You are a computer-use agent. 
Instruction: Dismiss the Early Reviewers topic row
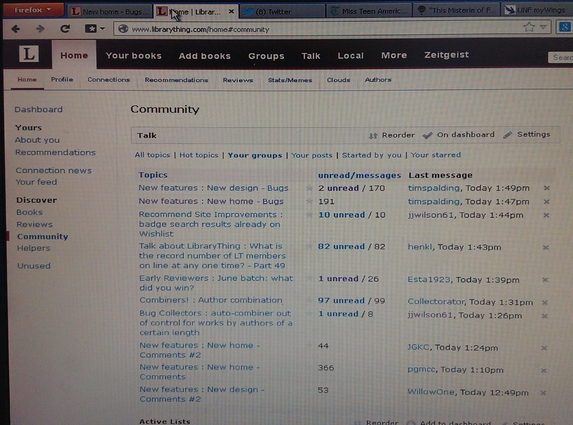(545, 280)
